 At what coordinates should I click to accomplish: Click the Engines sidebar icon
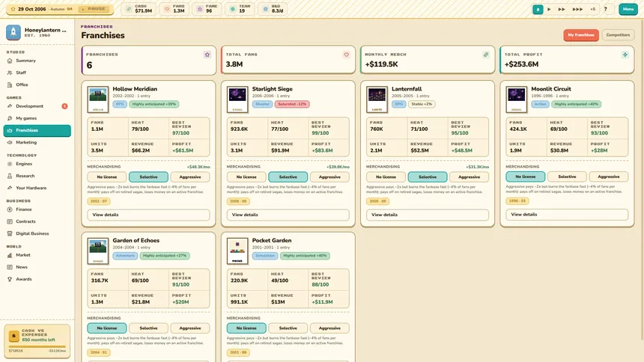click(10, 164)
